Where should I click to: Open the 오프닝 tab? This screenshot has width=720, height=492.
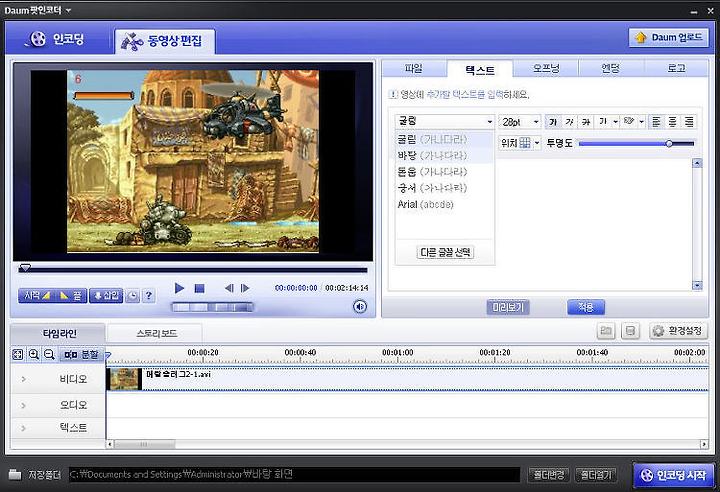tap(546, 69)
